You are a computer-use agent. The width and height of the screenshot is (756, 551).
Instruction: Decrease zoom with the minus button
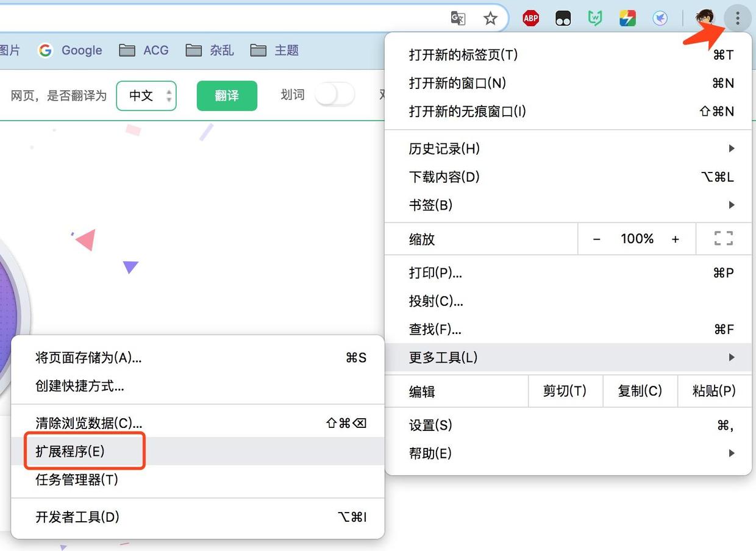tap(597, 239)
